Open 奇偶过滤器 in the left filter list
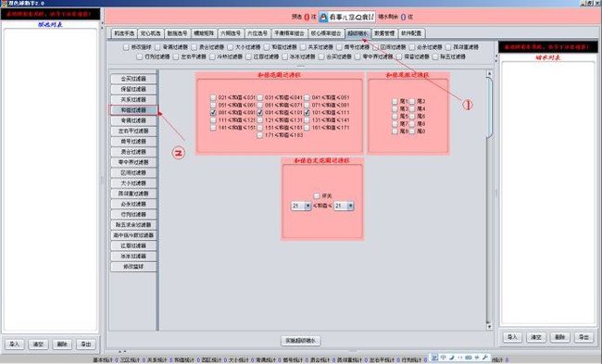 pos(133,120)
